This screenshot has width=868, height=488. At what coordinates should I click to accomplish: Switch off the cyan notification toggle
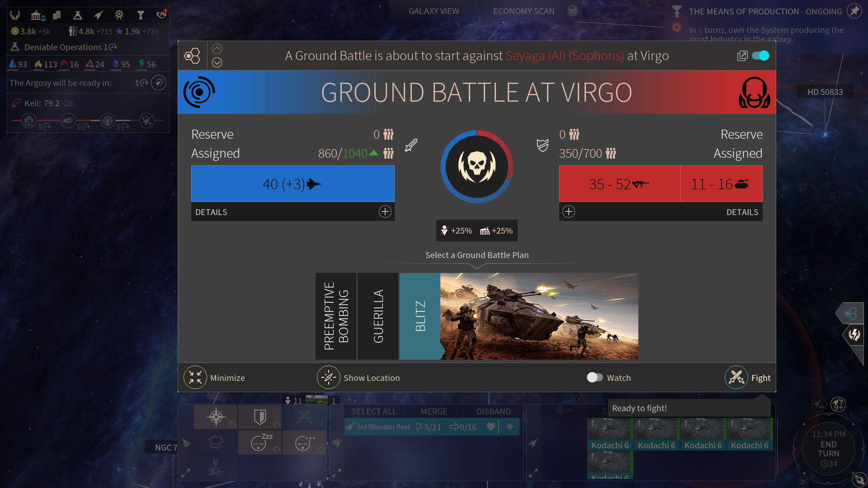(x=760, y=56)
